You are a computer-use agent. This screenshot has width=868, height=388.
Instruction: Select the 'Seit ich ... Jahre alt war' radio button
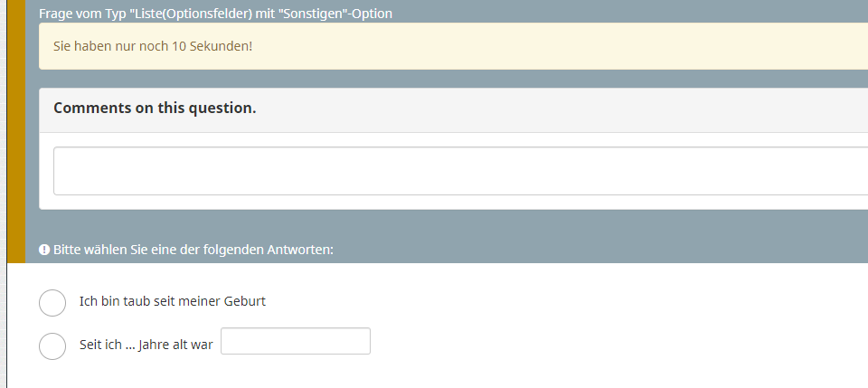pos(52,345)
